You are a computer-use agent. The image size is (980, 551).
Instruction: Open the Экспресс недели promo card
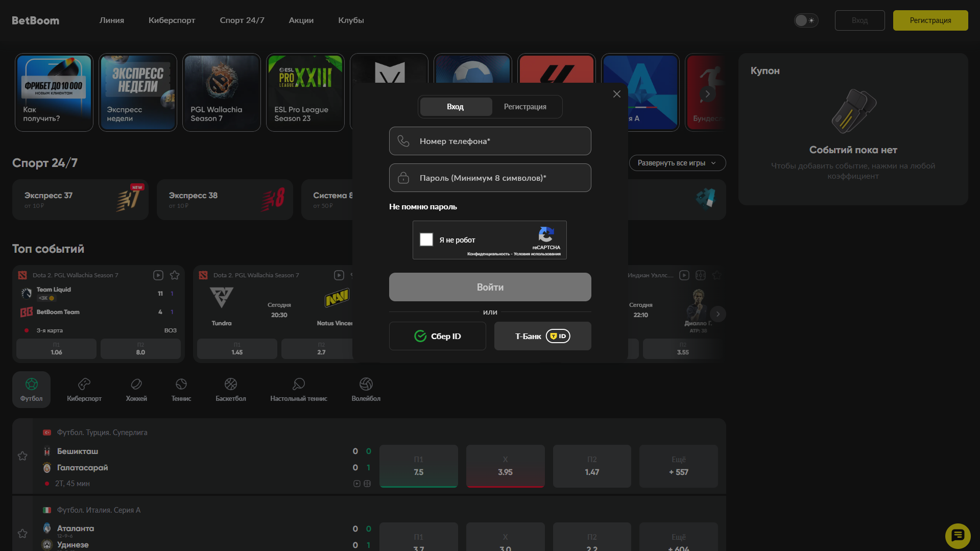tap(138, 92)
